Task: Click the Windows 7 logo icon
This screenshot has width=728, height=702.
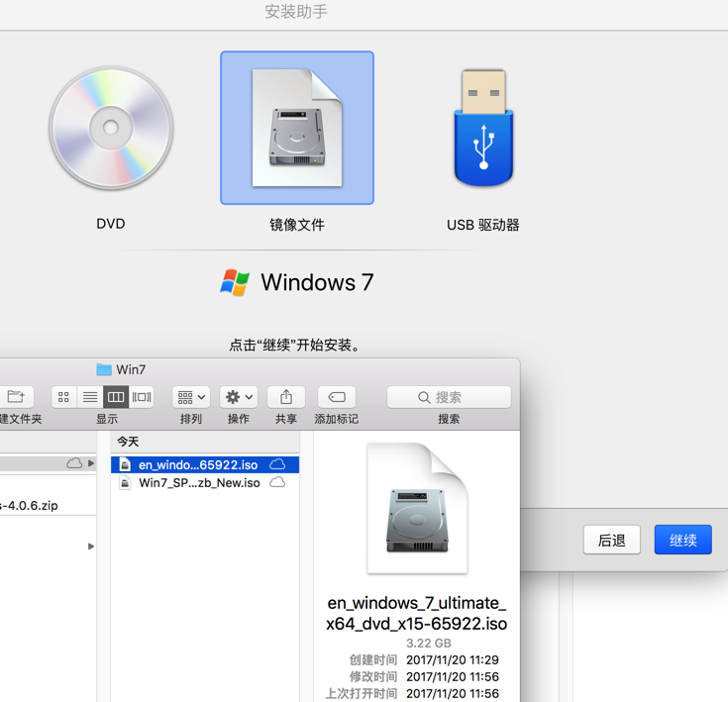Action: point(235,282)
